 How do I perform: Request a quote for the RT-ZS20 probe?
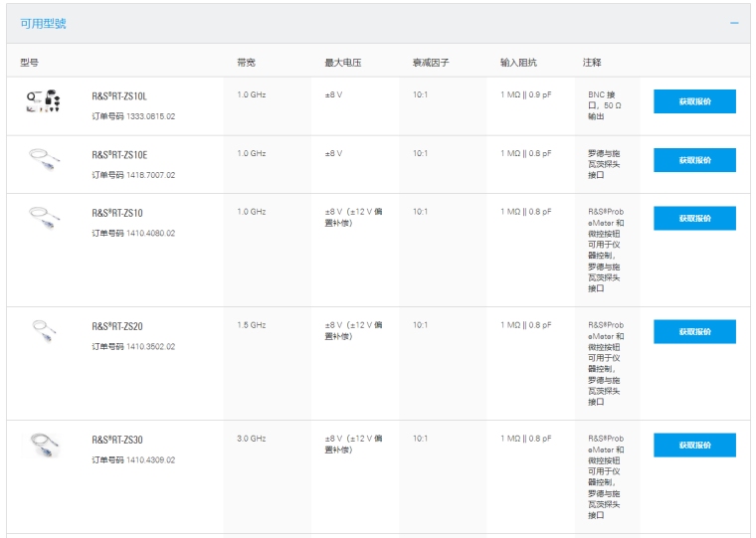(x=694, y=331)
